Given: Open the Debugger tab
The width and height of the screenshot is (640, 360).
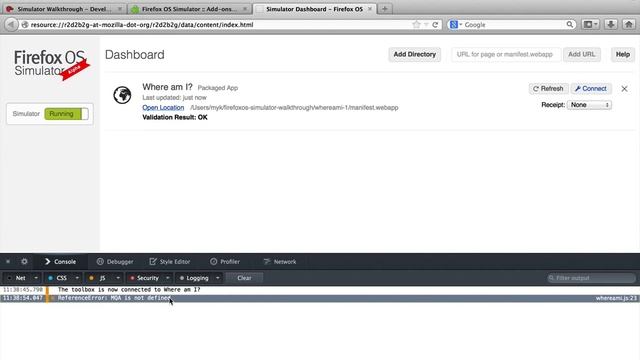Looking at the screenshot, I should [x=115, y=262].
